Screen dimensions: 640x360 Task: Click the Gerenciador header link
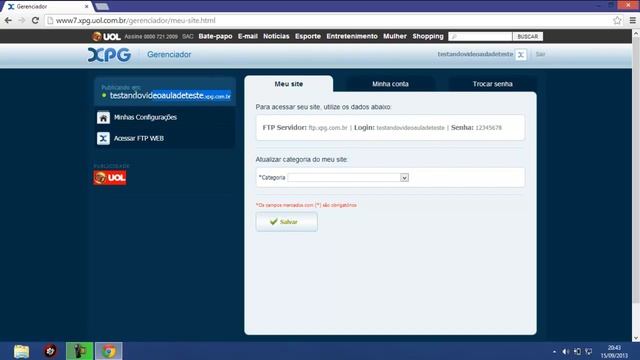click(169, 54)
